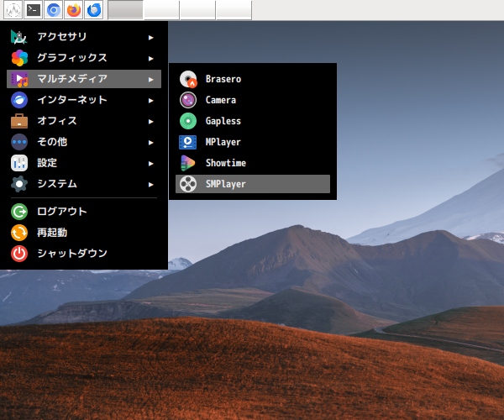
Task: Select the システム menu label
Action: pyautogui.click(x=57, y=184)
